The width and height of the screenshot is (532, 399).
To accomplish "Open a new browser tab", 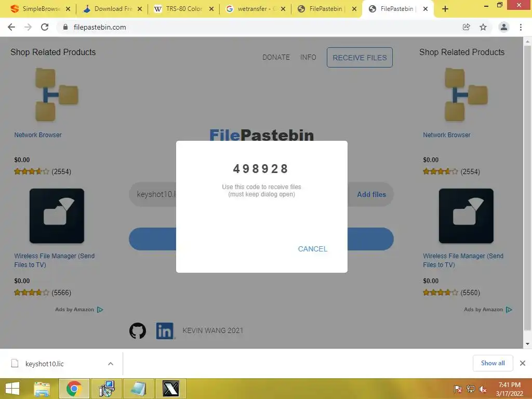I will [x=445, y=9].
